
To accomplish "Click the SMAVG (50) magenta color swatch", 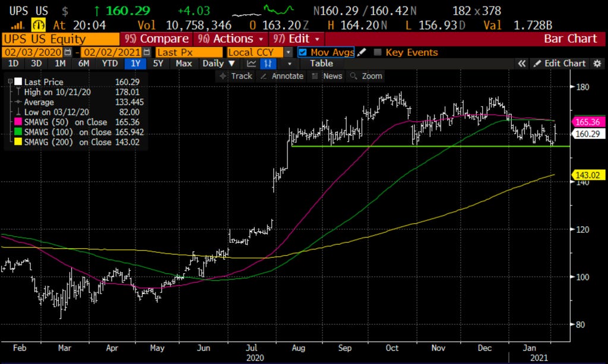I will point(18,122).
